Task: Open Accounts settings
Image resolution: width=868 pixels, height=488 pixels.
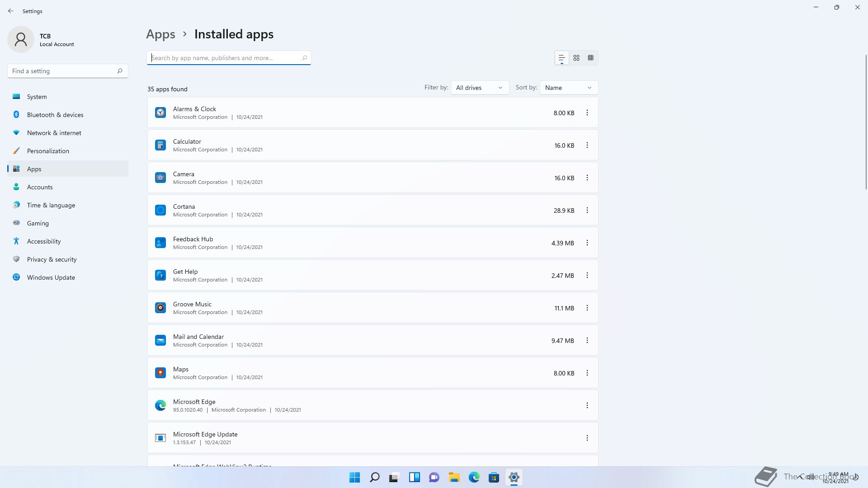Action: coord(68,187)
